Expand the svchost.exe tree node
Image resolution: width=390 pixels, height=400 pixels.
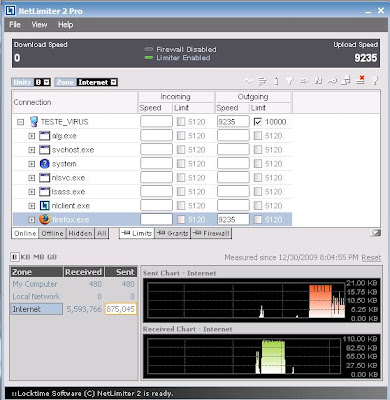(32, 150)
